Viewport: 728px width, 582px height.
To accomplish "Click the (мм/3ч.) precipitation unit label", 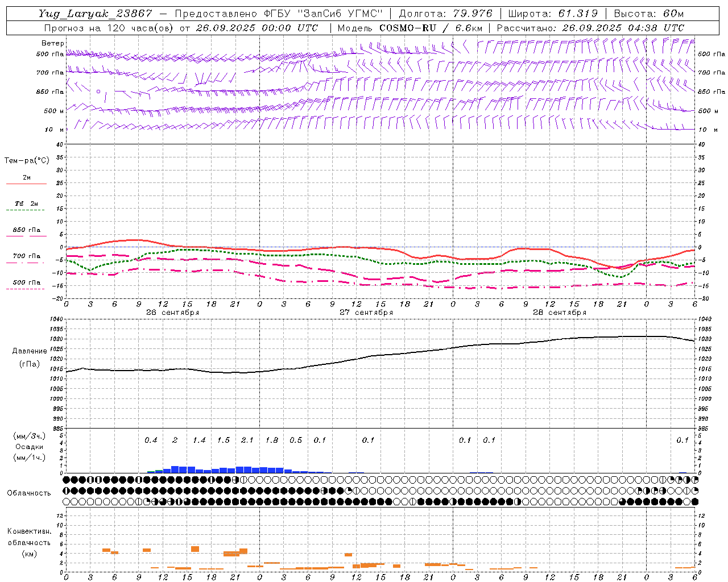I will point(29,436).
